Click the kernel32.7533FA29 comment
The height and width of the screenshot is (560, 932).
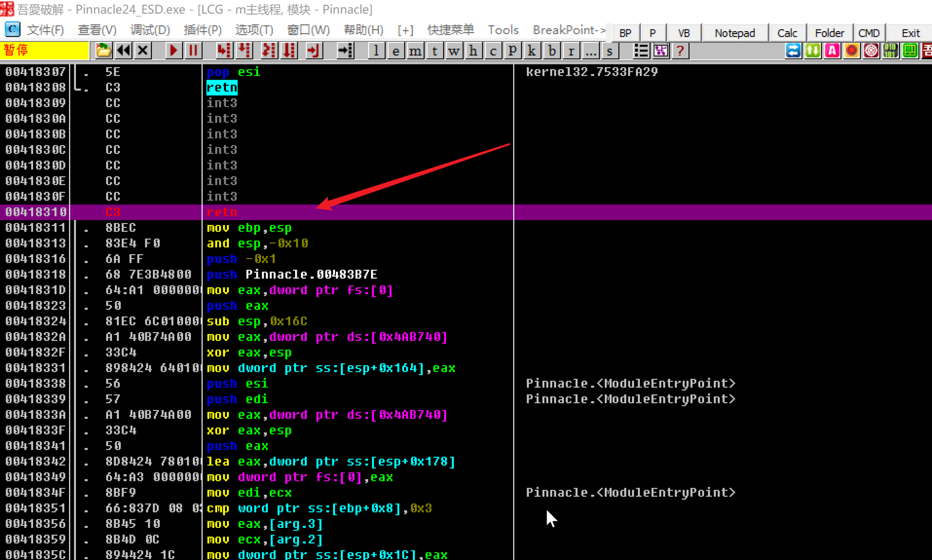click(592, 72)
